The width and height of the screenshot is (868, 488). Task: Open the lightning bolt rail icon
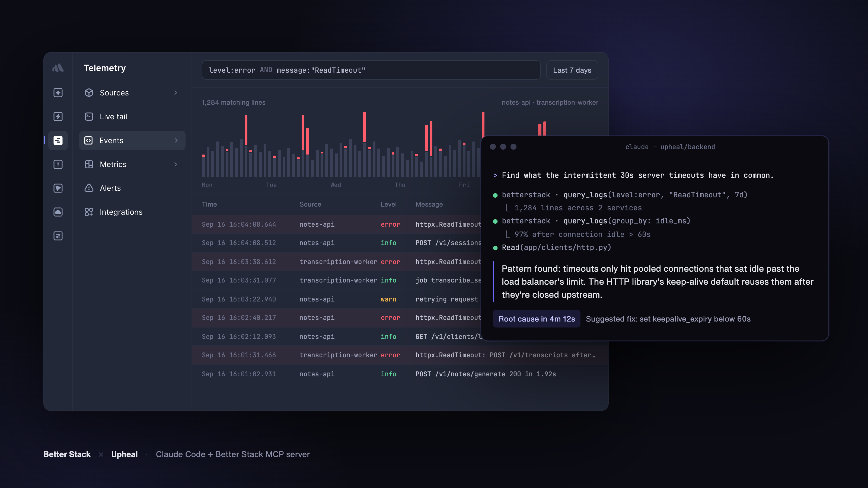click(58, 117)
